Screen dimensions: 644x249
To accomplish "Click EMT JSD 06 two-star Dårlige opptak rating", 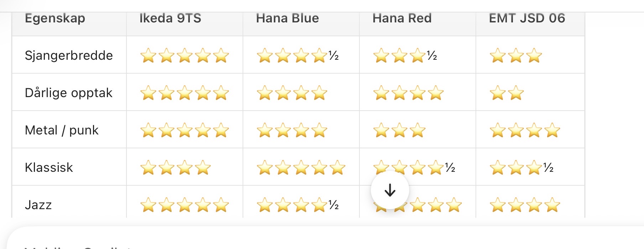I will (507, 93).
